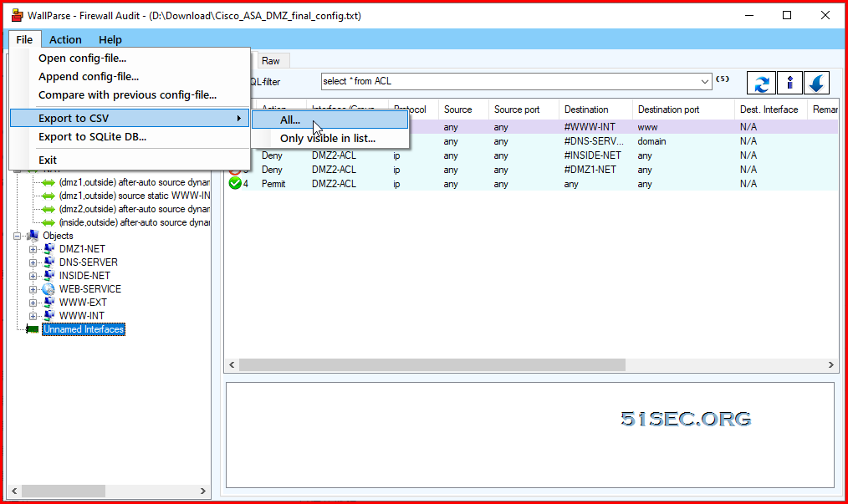The image size is (848, 504).
Task: Click DNS-SERVER network object icon
Action: click(49, 262)
